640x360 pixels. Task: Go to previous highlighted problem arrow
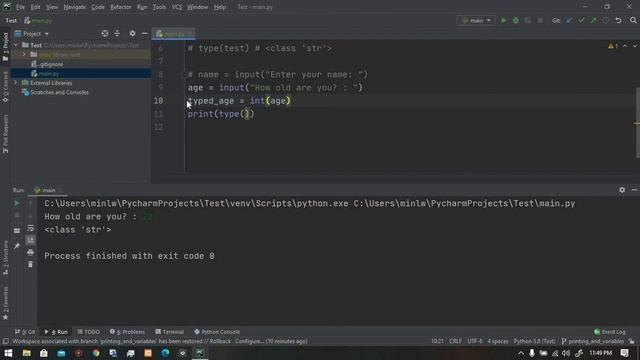[x=625, y=46]
